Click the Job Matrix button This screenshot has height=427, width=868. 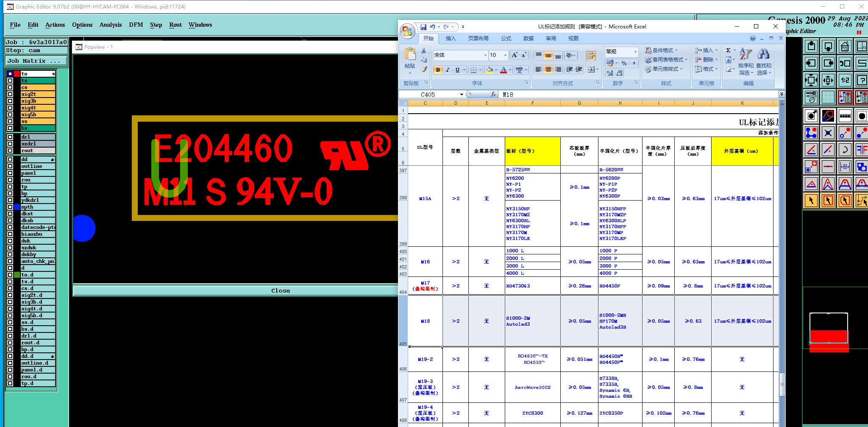click(x=36, y=61)
